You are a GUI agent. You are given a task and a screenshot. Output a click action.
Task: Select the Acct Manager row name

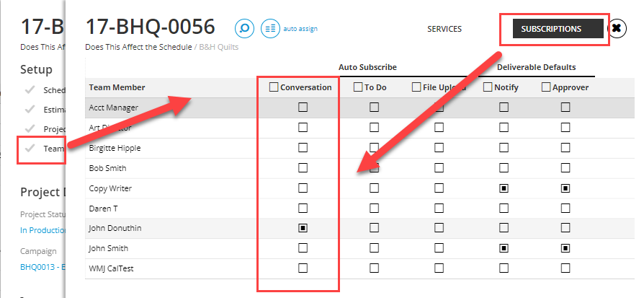coord(114,108)
